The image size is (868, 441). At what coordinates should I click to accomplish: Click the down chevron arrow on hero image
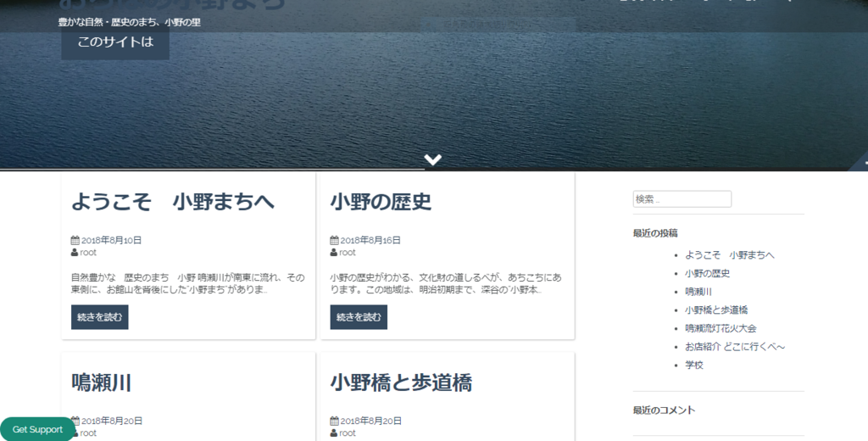(433, 159)
